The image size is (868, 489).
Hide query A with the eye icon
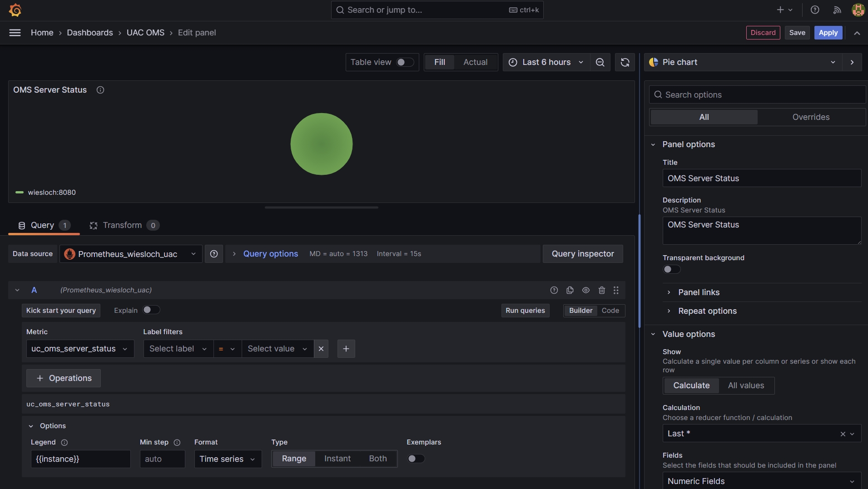pos(586,290)
